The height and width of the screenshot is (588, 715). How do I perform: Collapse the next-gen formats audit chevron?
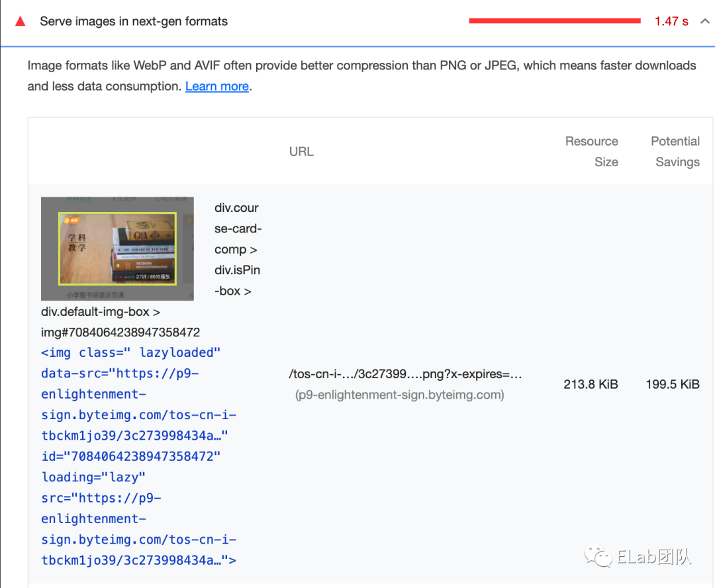coord(704,21)
